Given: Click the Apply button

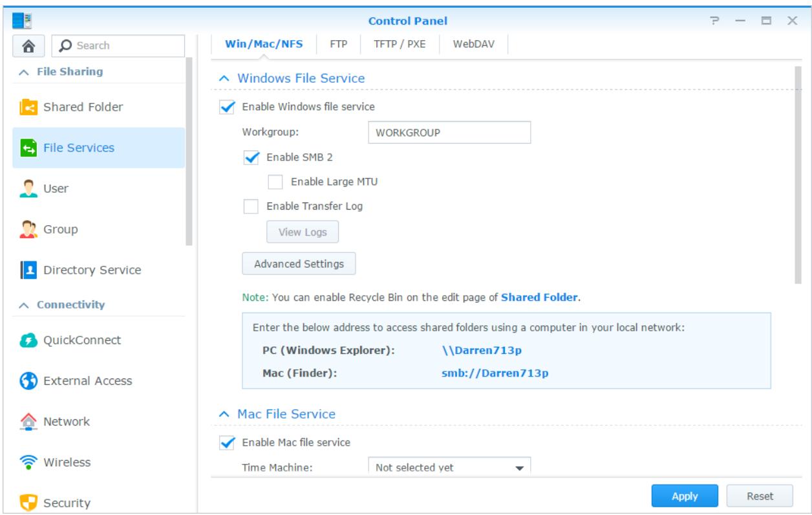Looking at the screenshot, I should click(x=685, y=496).
